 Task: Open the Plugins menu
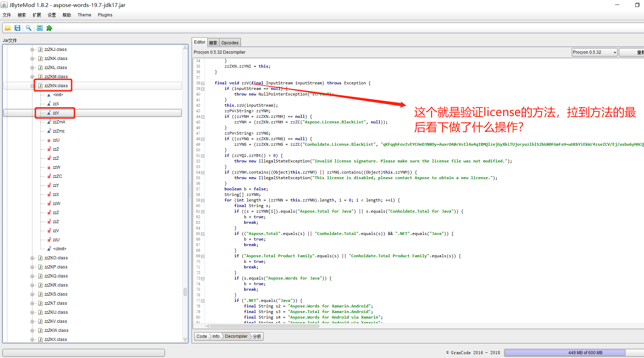(x=105, y=15)
